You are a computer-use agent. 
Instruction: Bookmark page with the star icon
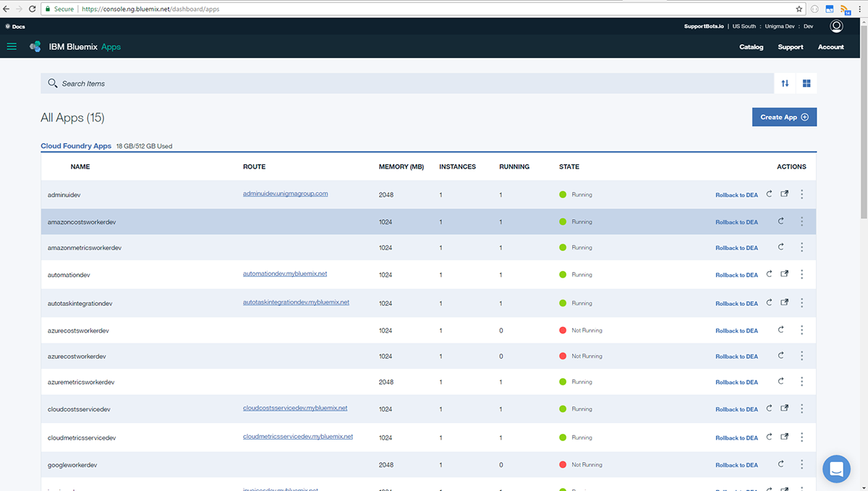point(799,9)
